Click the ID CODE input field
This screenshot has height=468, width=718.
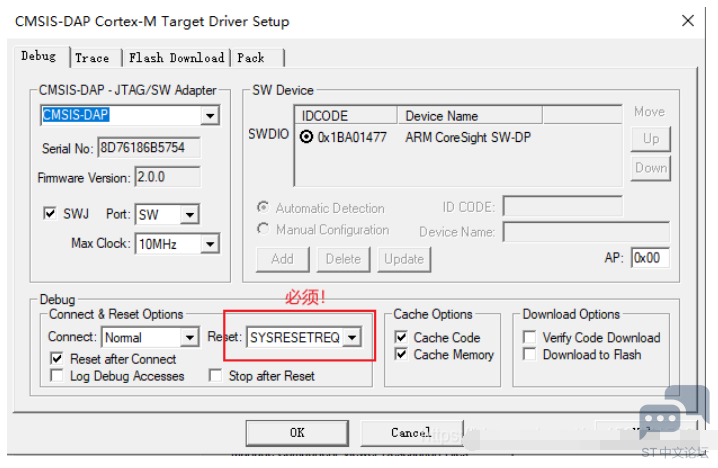coord(563,207)
